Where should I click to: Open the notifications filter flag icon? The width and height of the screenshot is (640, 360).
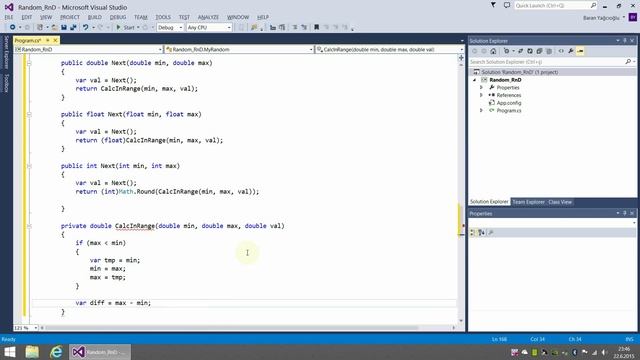[x=493, y=5]
